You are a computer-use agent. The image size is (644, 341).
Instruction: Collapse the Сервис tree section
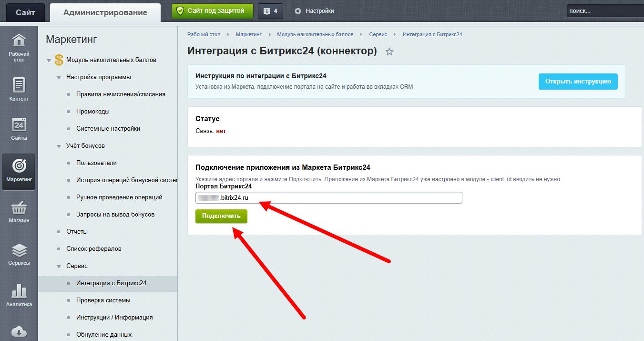(59, 266)
